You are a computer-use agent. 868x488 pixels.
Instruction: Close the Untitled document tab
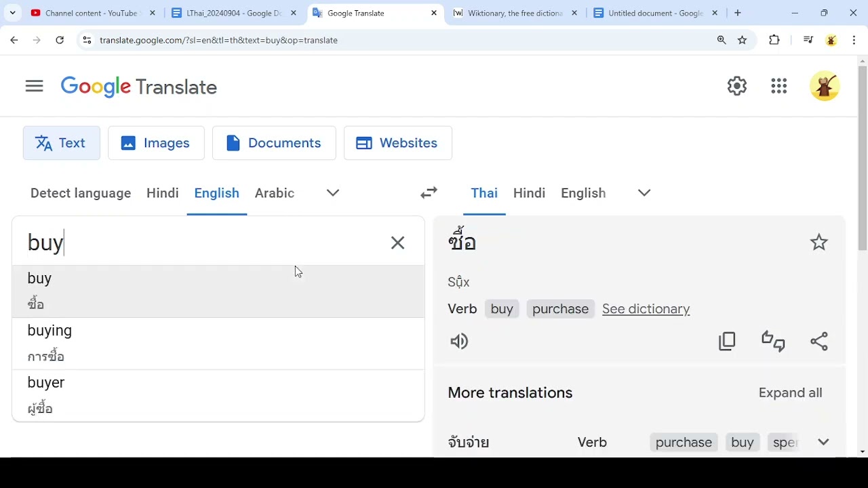[715, 13]
